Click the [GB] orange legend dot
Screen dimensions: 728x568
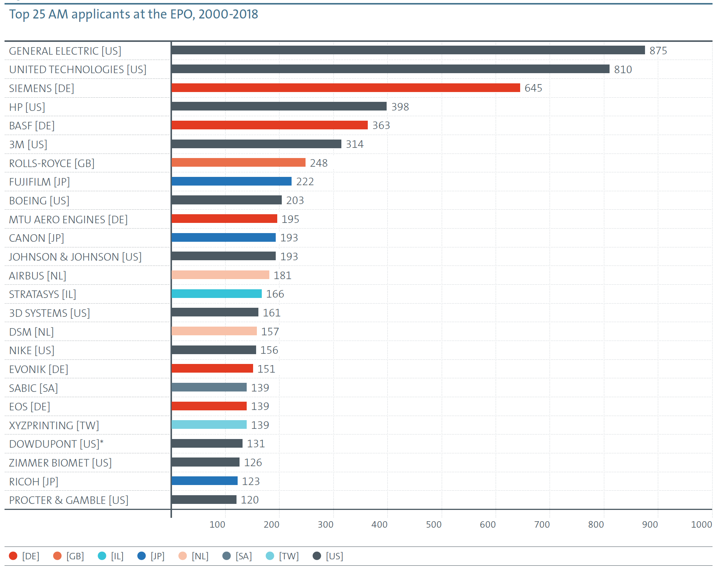tap(57, 556)
